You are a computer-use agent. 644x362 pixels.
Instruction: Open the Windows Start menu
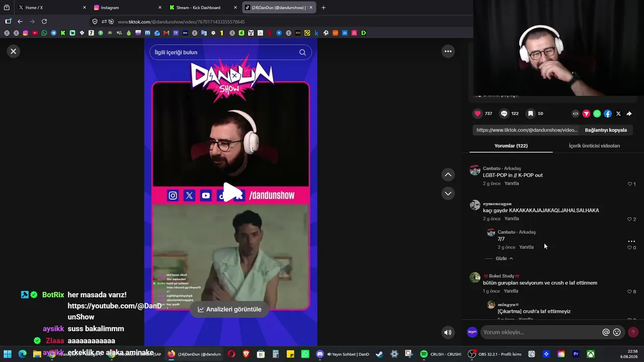8,354
